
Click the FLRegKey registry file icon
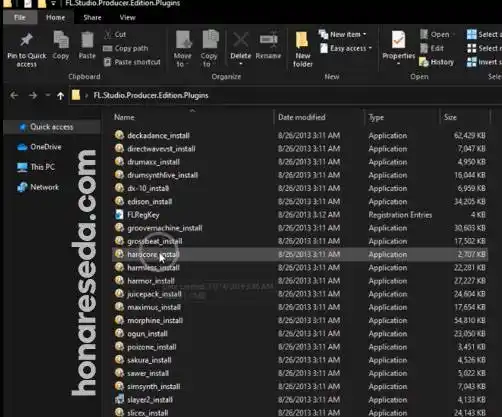click(x=119, y=215)
